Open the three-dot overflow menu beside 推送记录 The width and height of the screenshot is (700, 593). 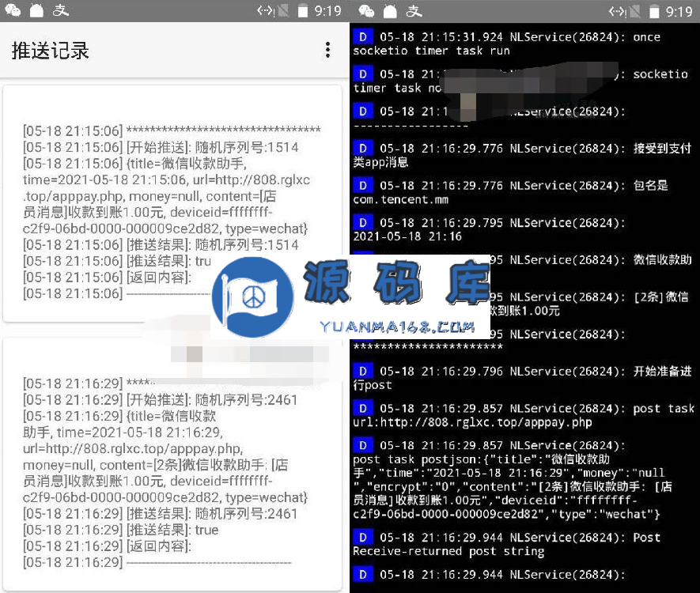click(x=327, y=50)
